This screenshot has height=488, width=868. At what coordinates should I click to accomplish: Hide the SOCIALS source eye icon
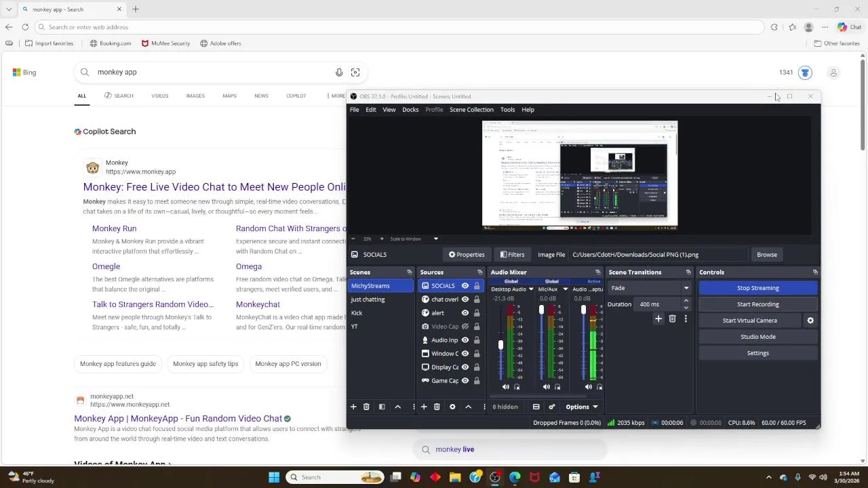click(x=465, y=286)
